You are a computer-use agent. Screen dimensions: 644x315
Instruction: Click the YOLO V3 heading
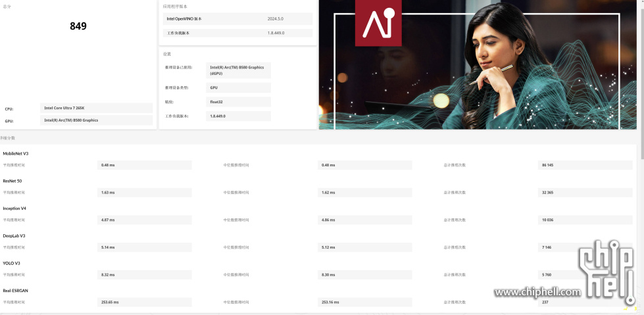point(11,263)
